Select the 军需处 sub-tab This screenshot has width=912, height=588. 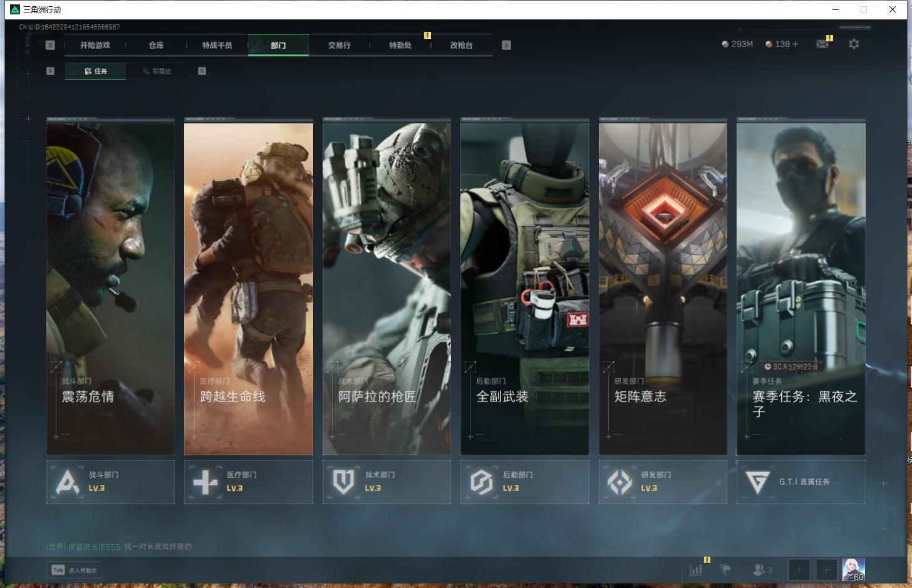157,71
